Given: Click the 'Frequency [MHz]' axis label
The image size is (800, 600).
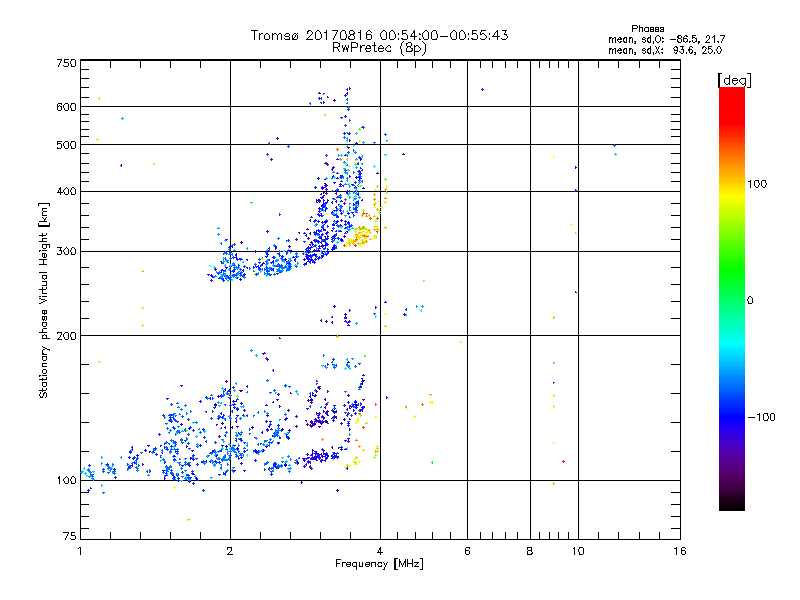Looking at the screenshot, I should [x=379, y=563].
